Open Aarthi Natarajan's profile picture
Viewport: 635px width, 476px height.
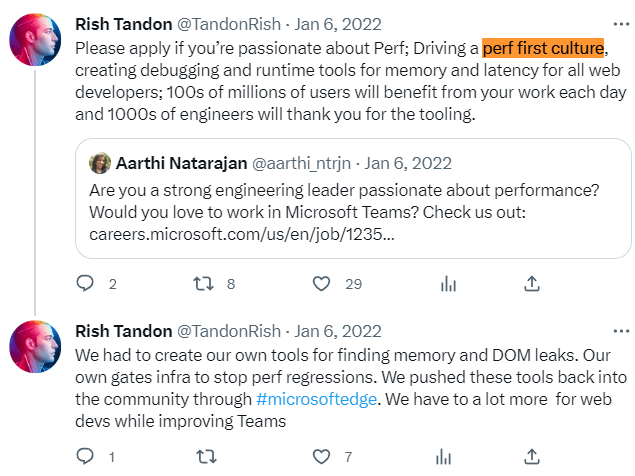coord(100,163)
